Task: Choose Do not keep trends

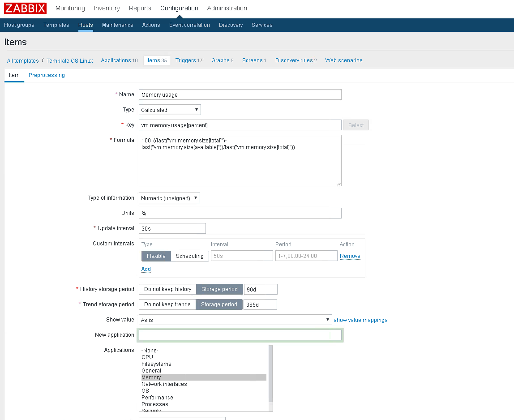Action: click(167, 304)
